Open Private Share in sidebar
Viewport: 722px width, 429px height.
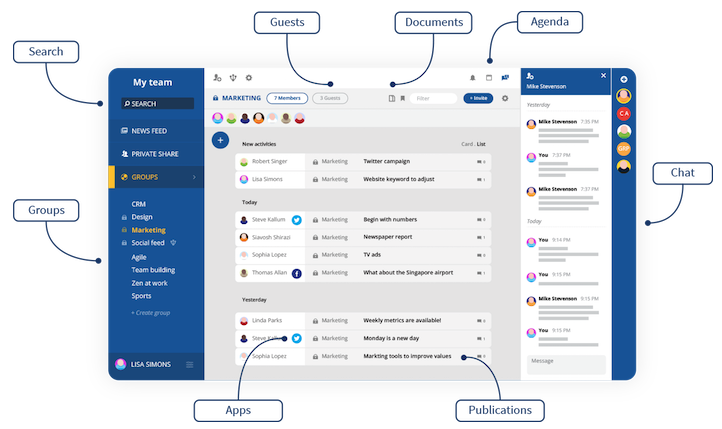pos(156,154)
